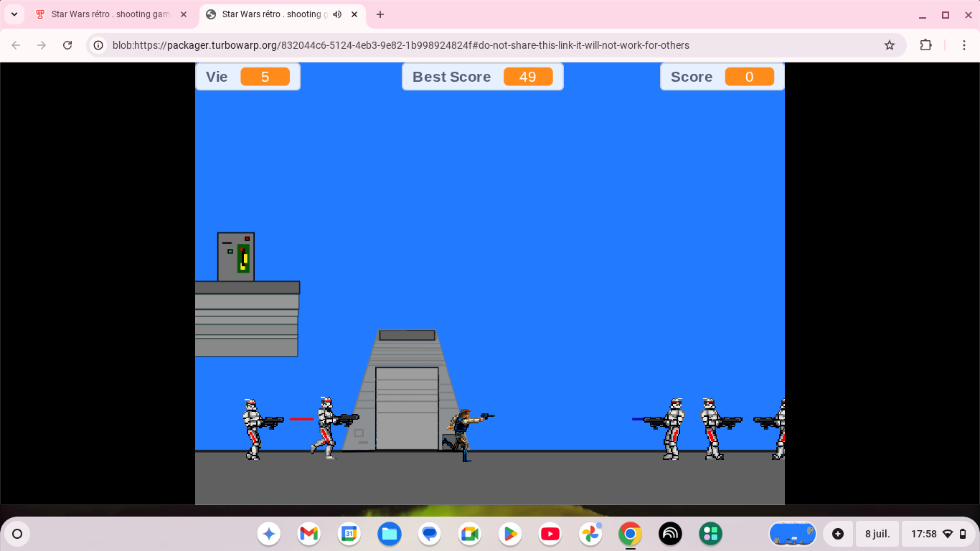Image resolution: width=980 pixels, height=551 pixels.
Task: Open the Gemini app in shelf
Action: click(269, 534)
